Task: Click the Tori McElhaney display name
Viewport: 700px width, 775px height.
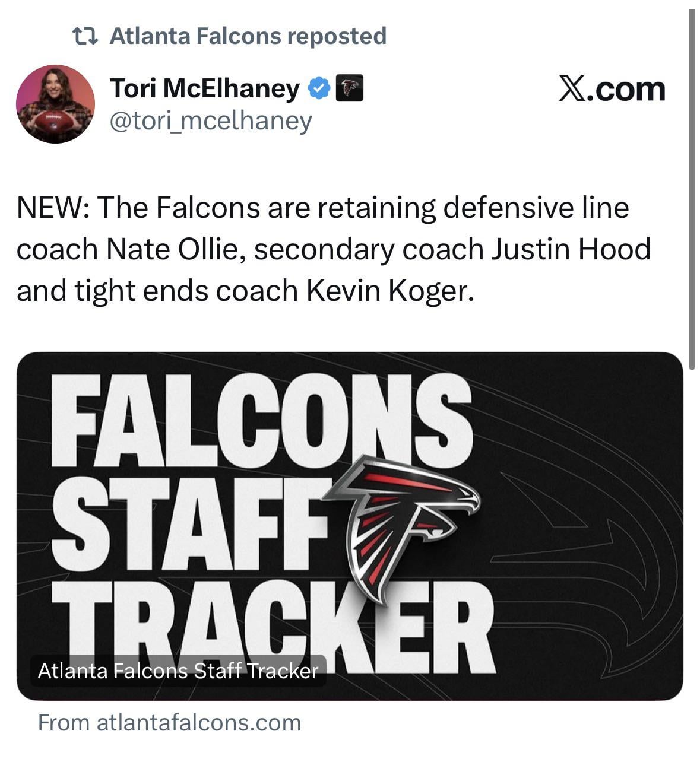Action: [x=205, y=89]
